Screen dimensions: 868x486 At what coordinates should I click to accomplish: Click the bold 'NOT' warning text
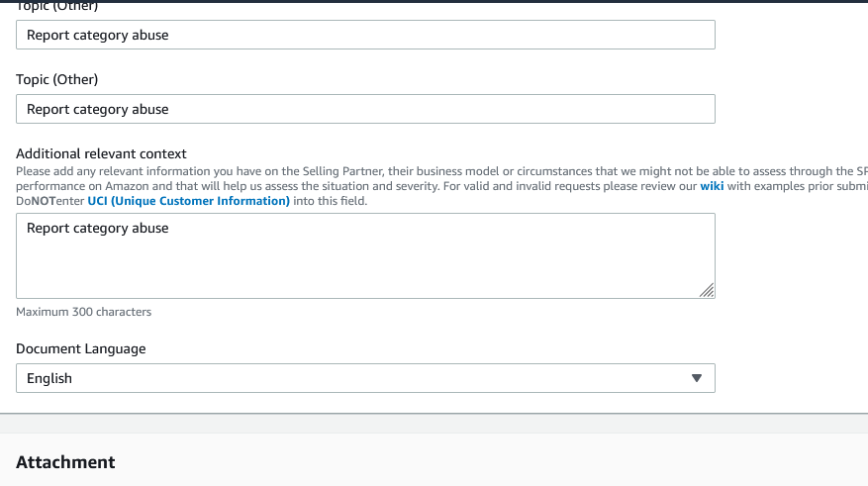coord(42,201)
